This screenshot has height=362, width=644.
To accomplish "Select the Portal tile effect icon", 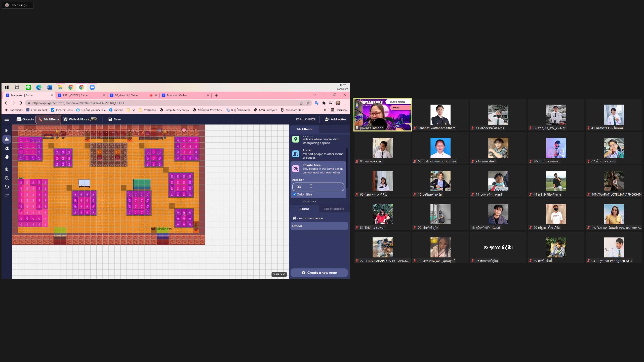I will (296, 154).
